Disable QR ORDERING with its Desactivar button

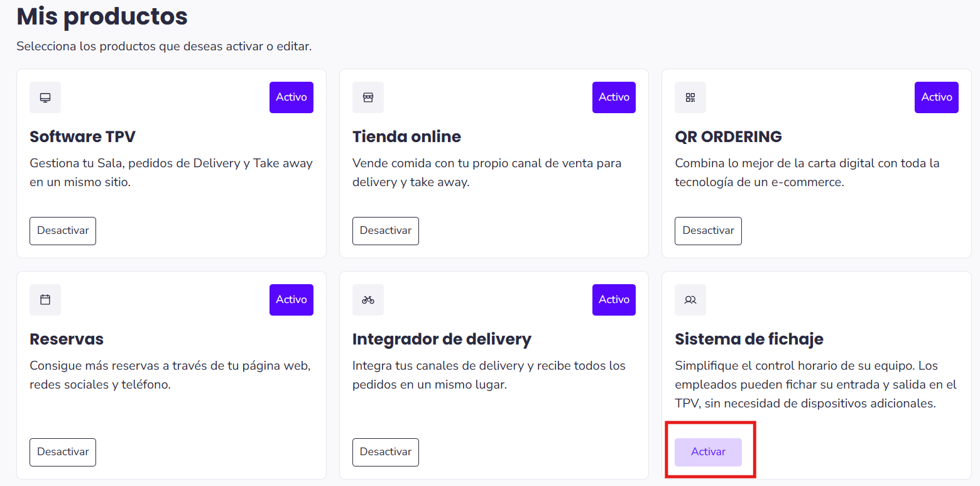pos(708,231)
